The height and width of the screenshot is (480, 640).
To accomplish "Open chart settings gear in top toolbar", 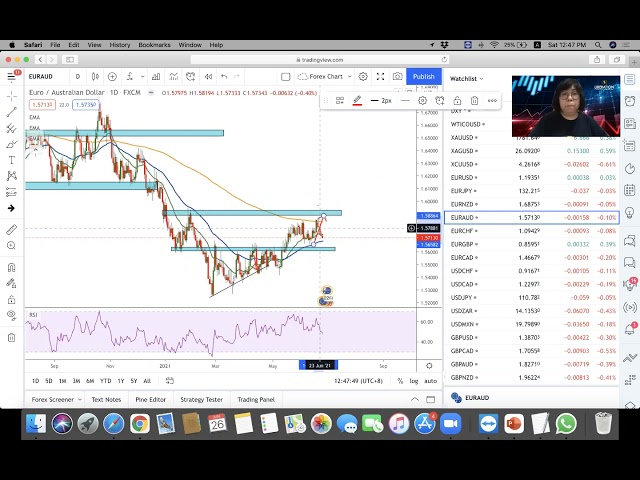I will pyautogui.click(x=363, y=77).
